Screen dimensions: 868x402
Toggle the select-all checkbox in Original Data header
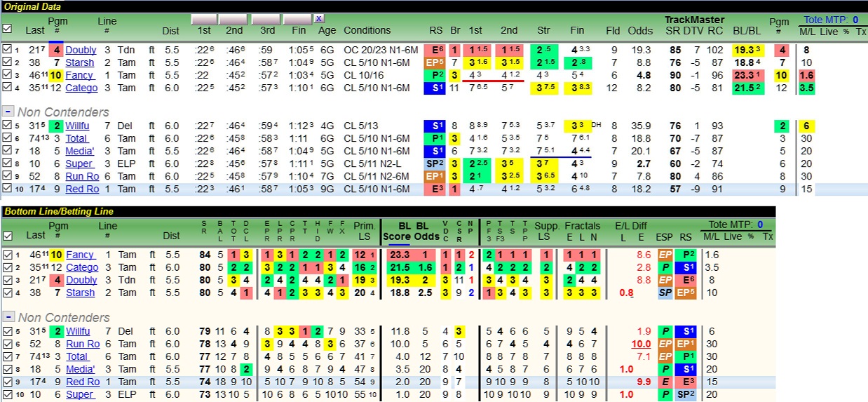[7, 29]
